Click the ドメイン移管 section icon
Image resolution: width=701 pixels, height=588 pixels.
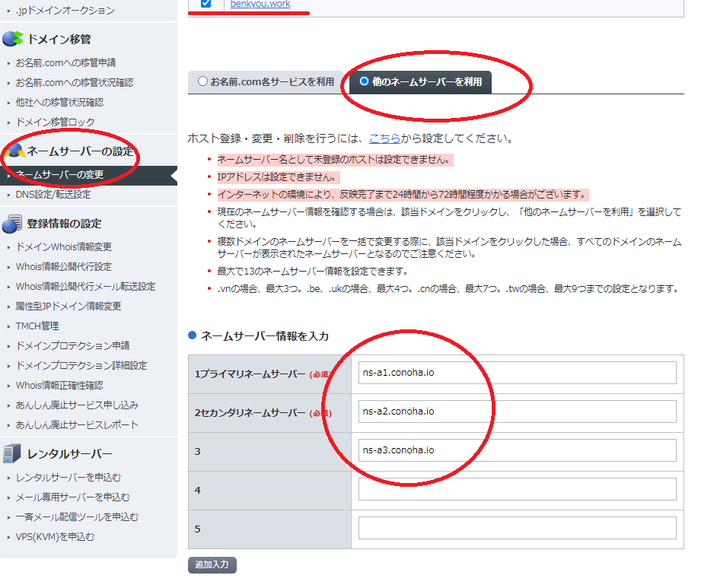(x=12, y=40)
